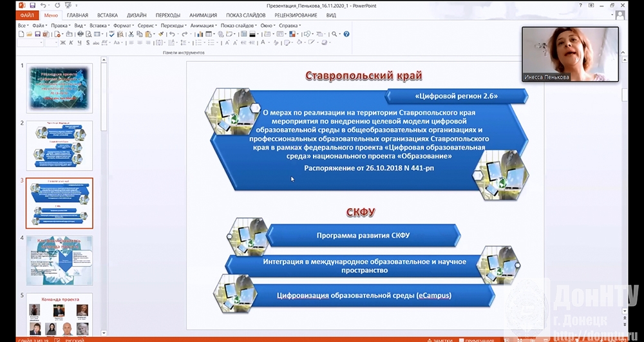This screenshot has width=644, height=342.
Task: Open the ФАЙЛ backstage tab
Action: click(x=27, y=15)
